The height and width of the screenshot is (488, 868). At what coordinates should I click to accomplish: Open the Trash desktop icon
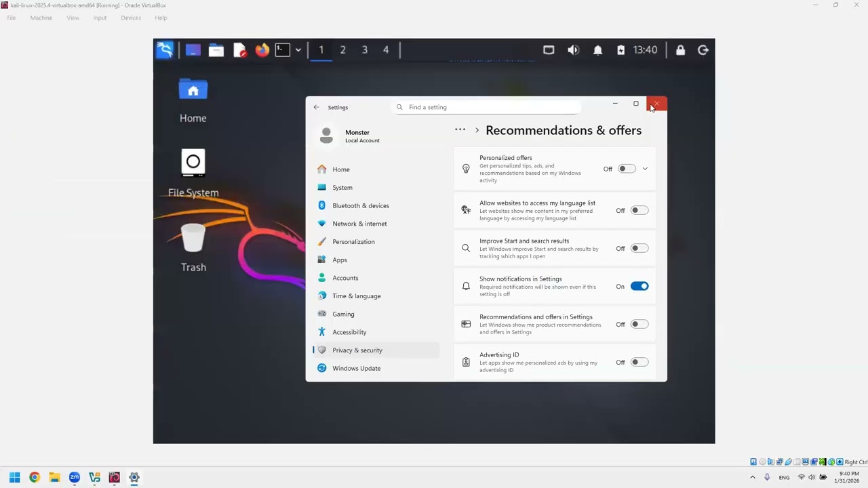point(193,248)
